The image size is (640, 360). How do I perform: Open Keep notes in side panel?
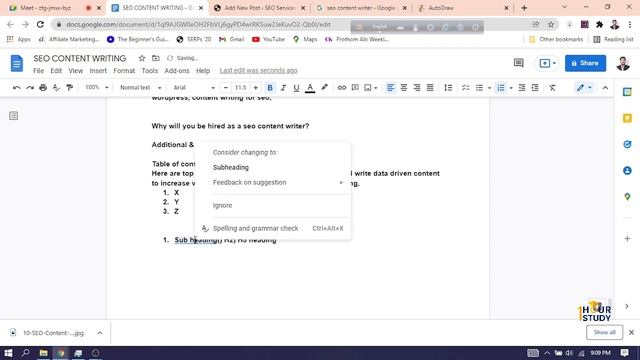click(627, 118)
